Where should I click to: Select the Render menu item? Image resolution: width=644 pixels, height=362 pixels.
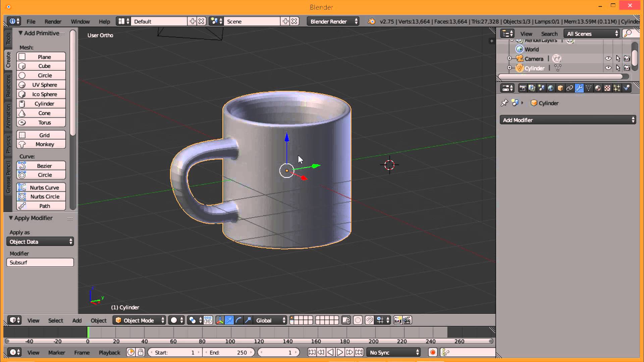pos(53,21)
